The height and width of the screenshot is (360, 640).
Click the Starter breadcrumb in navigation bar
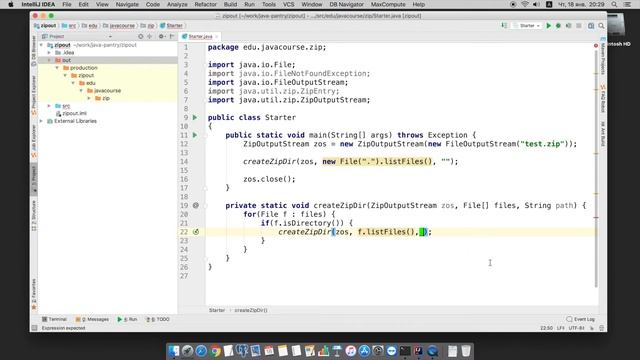[171, 26]
